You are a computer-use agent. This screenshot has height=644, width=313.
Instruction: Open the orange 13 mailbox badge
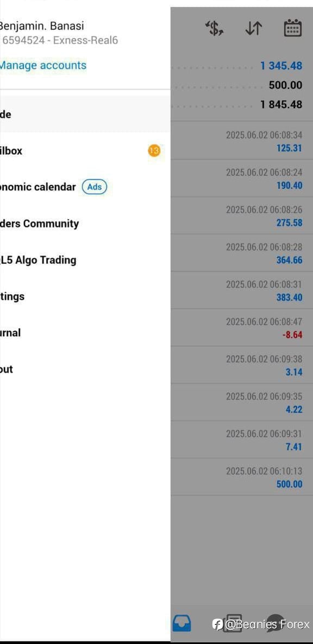coord(154,151)
